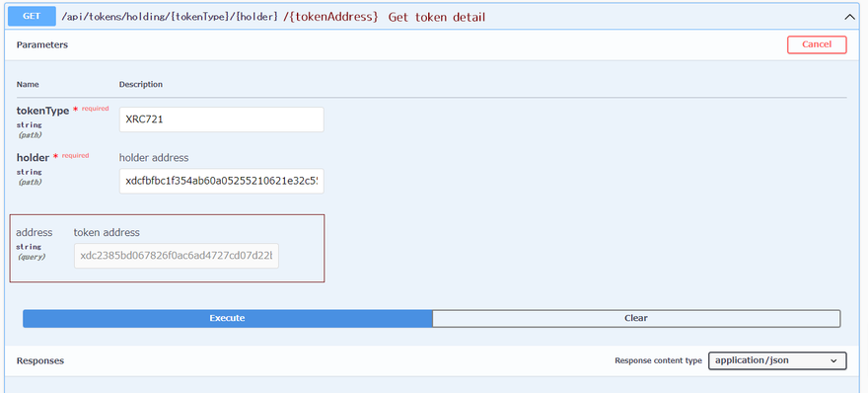Image resolution: width=868 pixels, height=393 pixels.
Task: Click the 'Get token detail' summary text
Action: [437, 17]
